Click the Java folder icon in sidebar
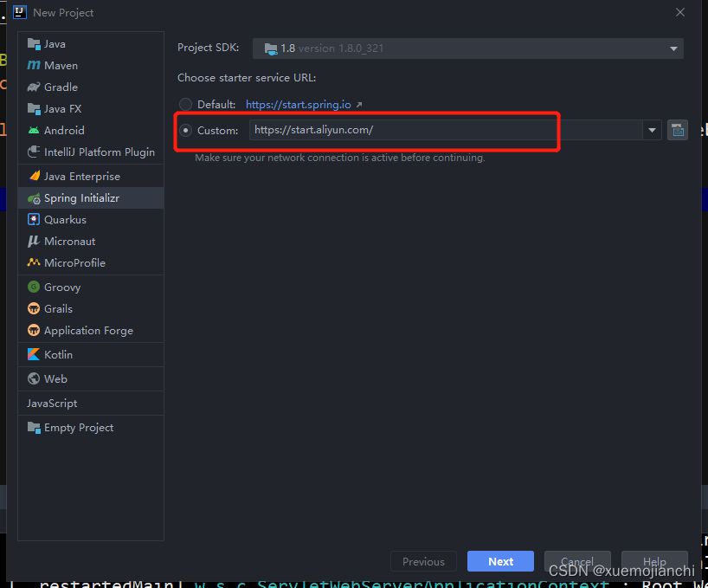Screen dimensions: 708x588 pos(34,44)
